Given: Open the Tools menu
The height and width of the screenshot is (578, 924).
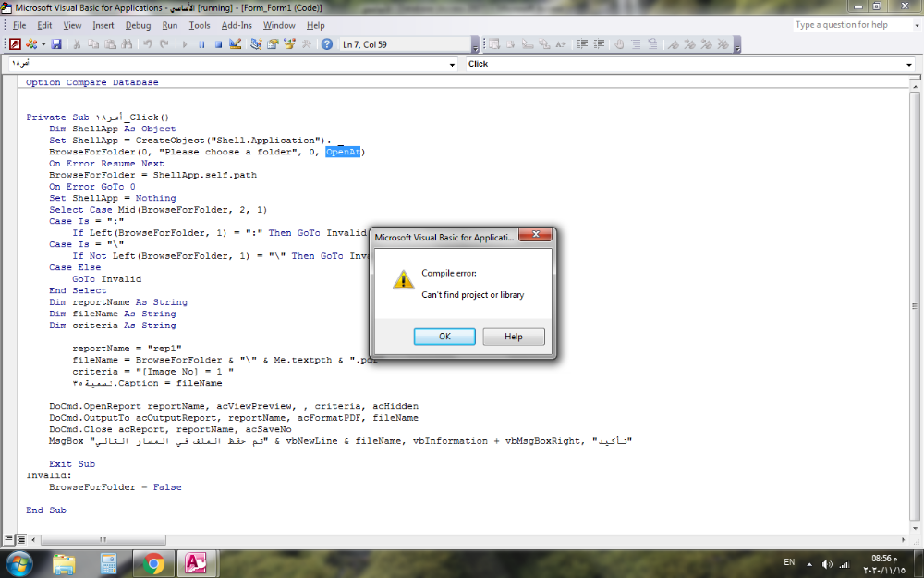Looking at the screenshot, I should [200, 25].
